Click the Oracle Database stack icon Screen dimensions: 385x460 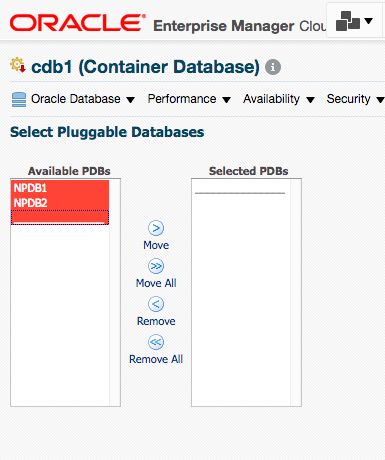(x=19, y=100)
